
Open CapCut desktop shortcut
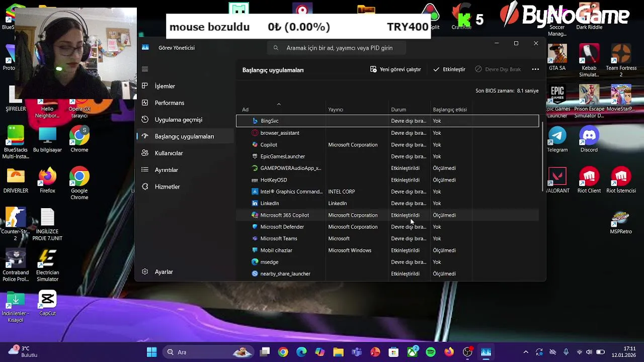47,304
